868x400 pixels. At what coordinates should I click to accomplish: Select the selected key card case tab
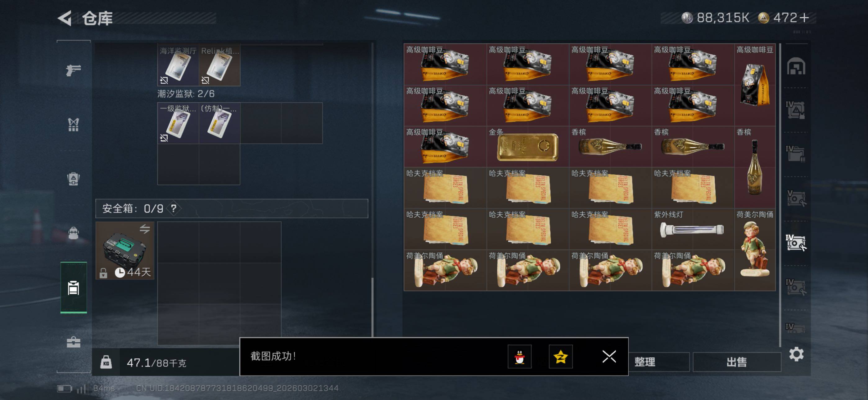(x=74, y=288)
